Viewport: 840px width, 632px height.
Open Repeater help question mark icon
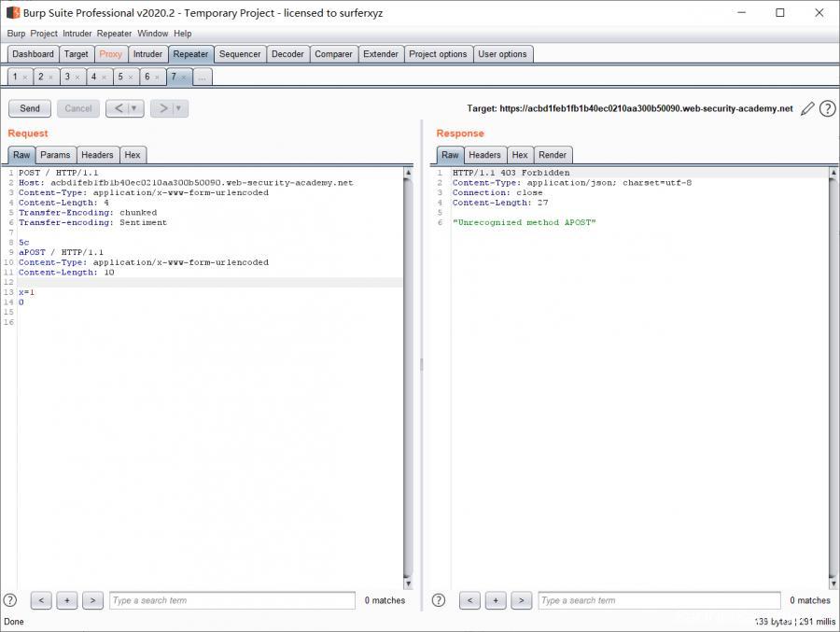[x=827, y=109]
